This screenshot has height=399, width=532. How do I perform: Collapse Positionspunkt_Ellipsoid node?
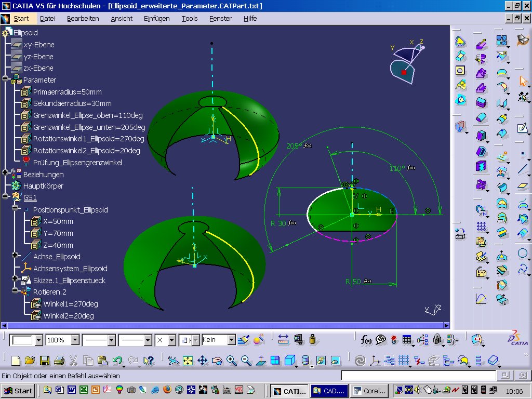(x=15, y=208)
